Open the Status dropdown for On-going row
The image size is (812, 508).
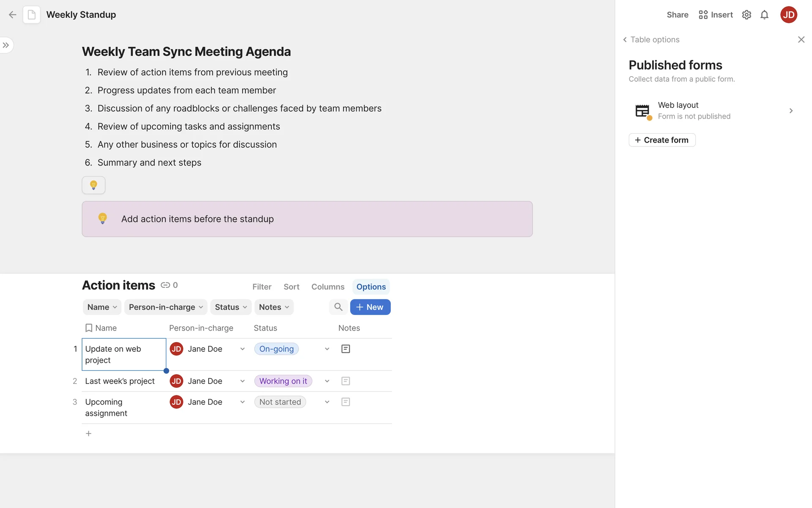click(327, 349)
